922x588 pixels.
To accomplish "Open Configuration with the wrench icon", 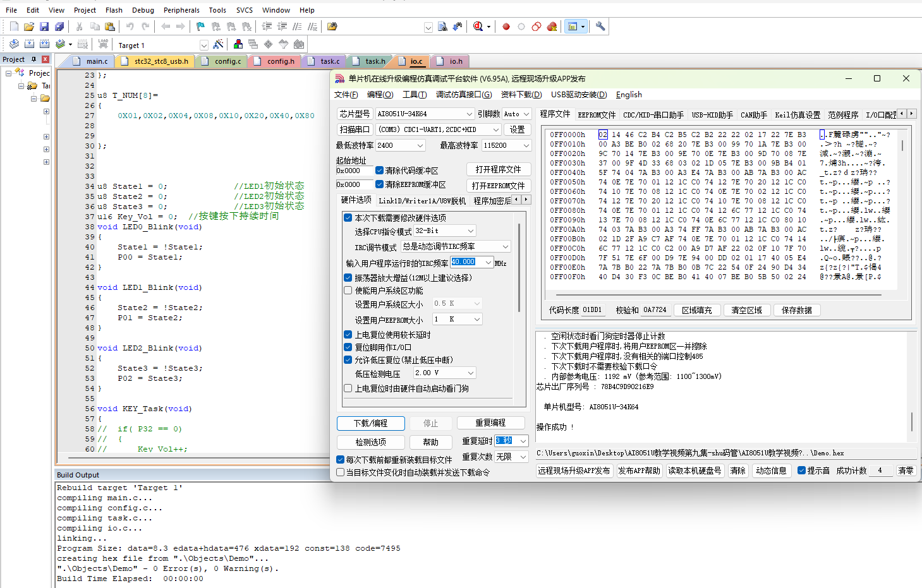I will (600, 27).
